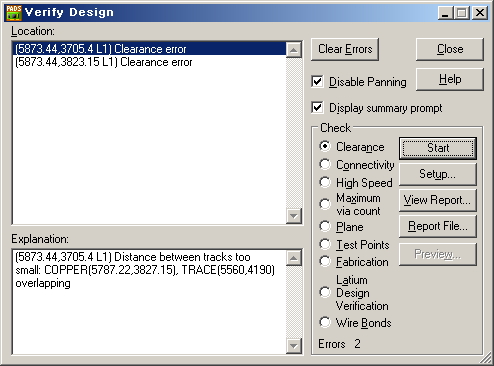
Task: Click the Location list scroll down arrow
Action: (x=294, y=216)
